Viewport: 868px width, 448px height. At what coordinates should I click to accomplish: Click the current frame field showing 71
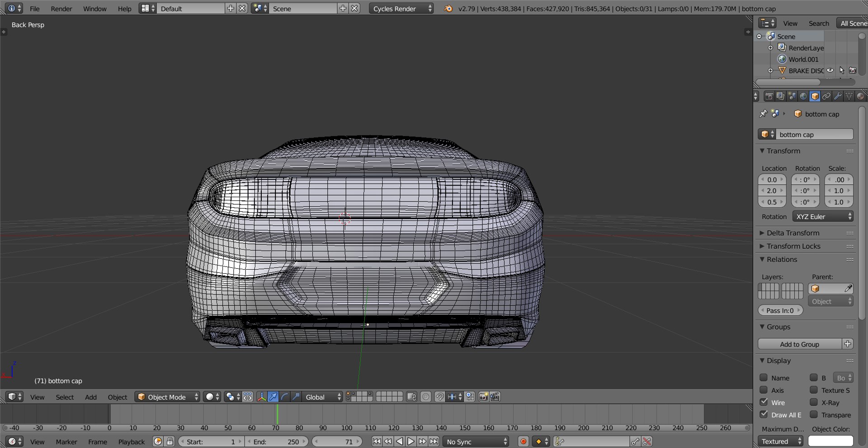coord(337,442)
